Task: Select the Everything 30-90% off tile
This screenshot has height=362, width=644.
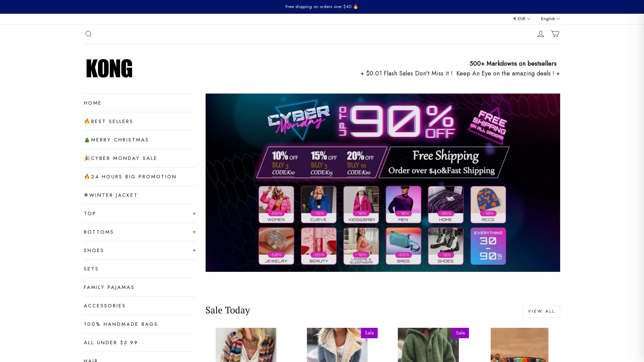Action: [x=488, y=246]
